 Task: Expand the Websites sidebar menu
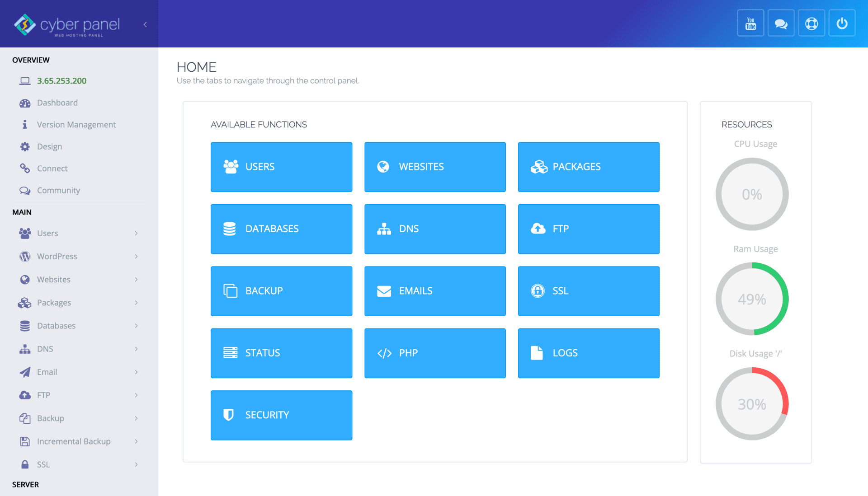coord(77,279)
